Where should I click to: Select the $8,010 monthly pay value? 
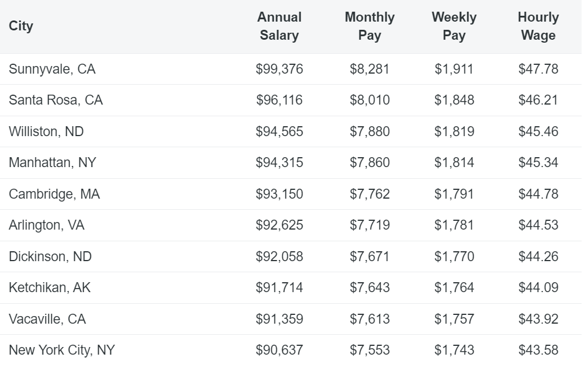click(369, 100)
